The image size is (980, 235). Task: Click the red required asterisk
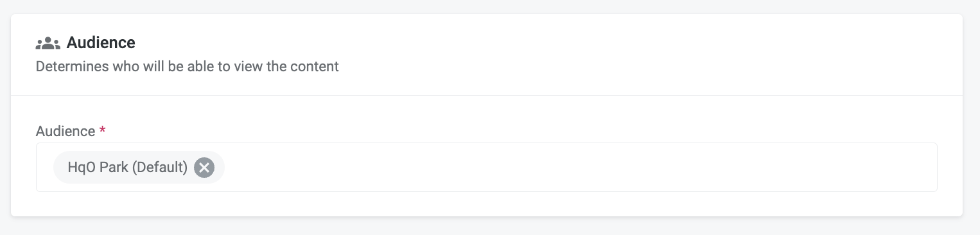(102, 130)
